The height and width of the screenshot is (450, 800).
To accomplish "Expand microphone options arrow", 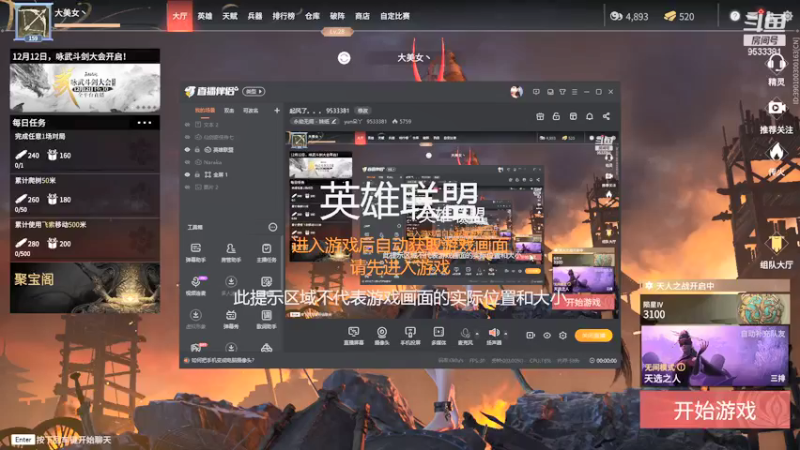I will [477, 334].
